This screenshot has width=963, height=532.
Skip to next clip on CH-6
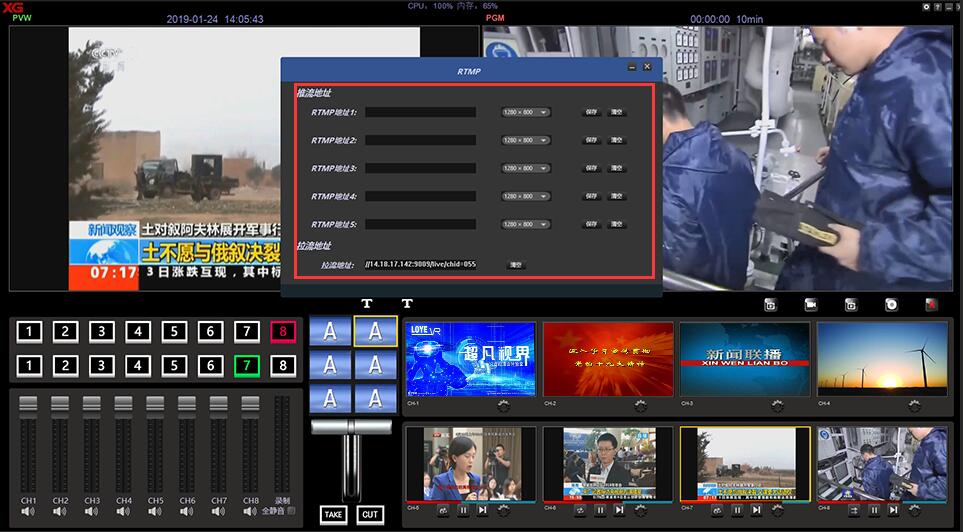coord(621,510)
